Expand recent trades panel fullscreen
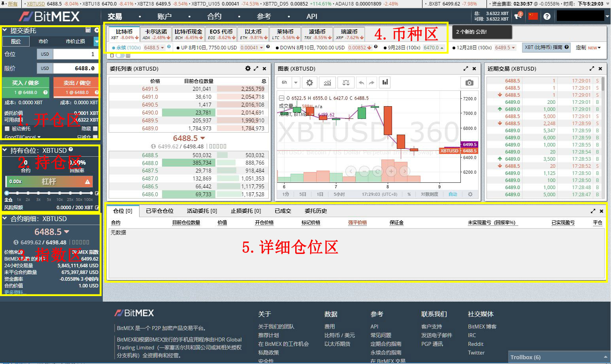The width and height of the screenshot is (611, 364). [x=592, y=68]
